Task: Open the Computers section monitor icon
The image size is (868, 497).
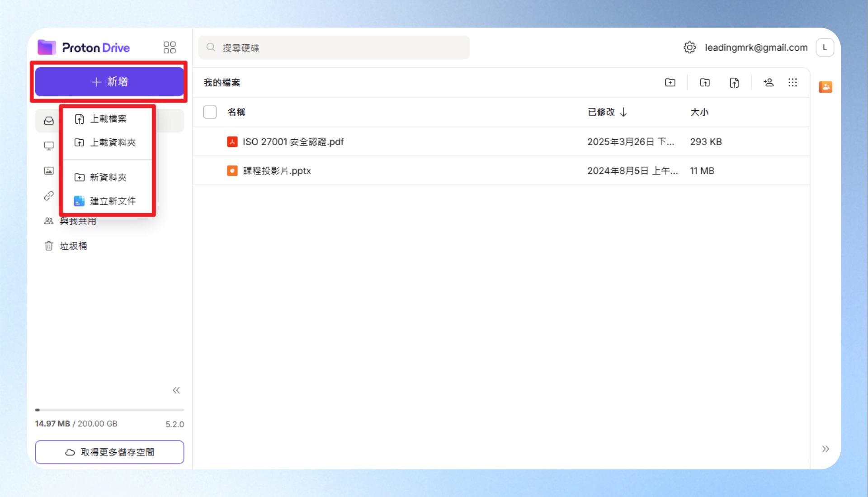Action: pyautogui.click(x=49, y=146)
